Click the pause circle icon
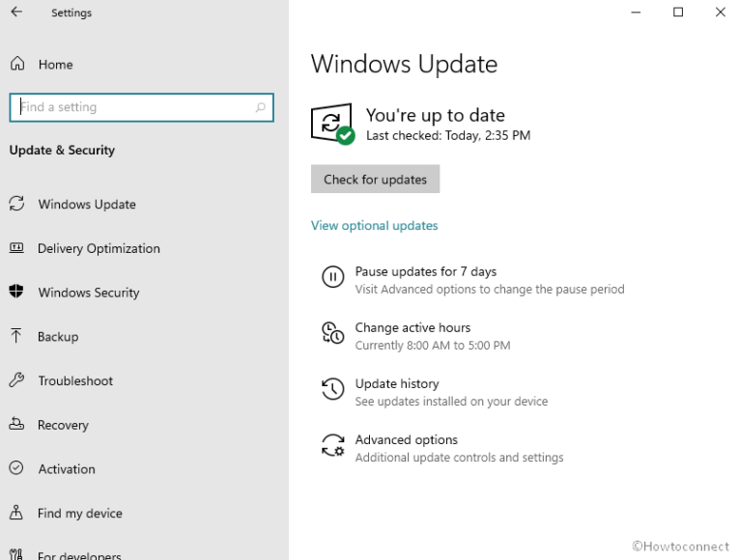Screen dimensions: 739x560 click(332, 276)
